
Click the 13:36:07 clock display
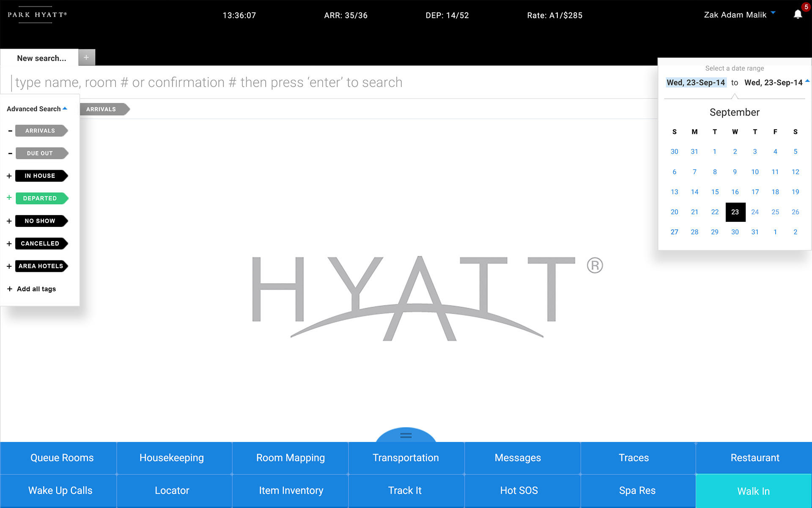[x=239, y=16]
